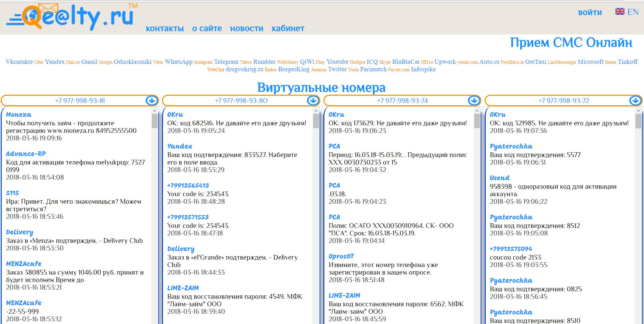
Task: Click the scrollbar thumb of the 93-74 message list
Action: click(x=477, y=121)
